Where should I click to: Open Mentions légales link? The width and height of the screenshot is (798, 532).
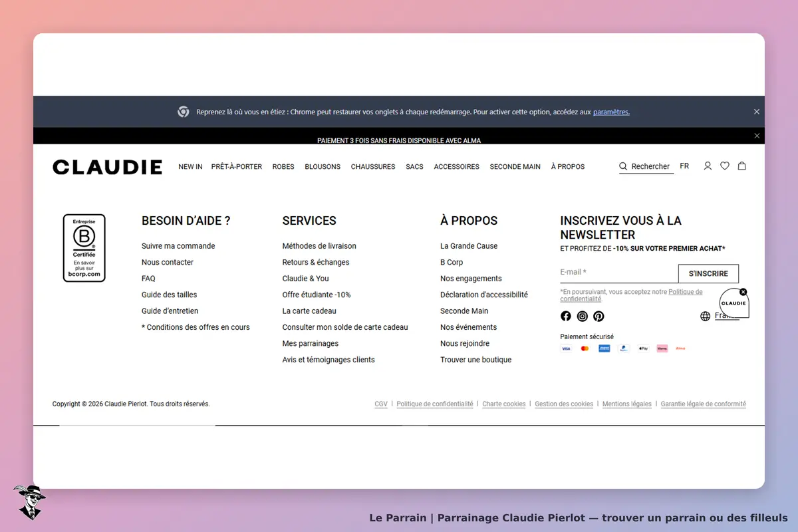pos(627,404)
